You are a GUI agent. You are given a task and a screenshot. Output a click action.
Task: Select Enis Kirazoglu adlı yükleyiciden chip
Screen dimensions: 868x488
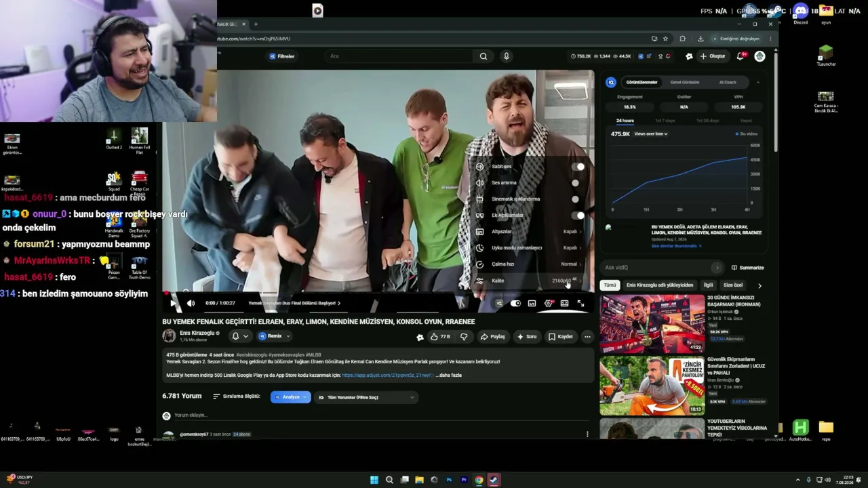point(660,285)
